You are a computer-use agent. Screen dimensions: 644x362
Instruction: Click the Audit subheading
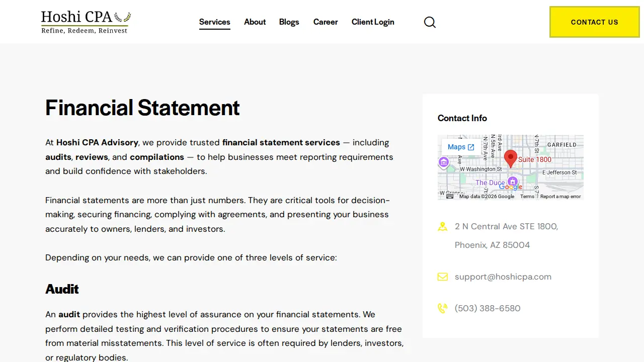62,289
